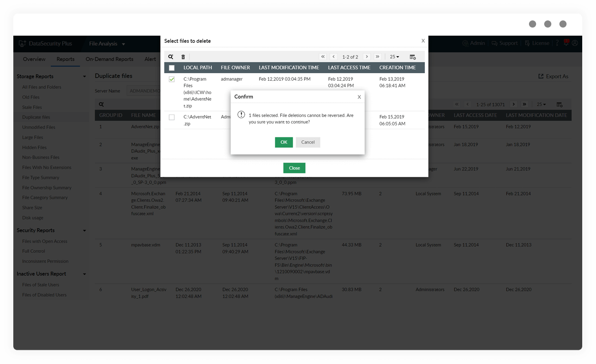The height and width of the screenshot is (364, 596).
Task: Open the column chooser in the dialog toolbar
Action: point(413,56)
